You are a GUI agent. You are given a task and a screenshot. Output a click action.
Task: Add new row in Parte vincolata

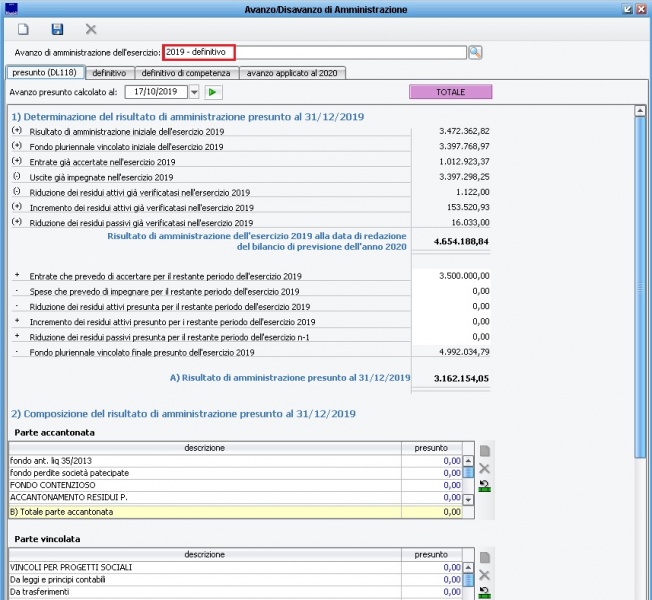[486, 557]
